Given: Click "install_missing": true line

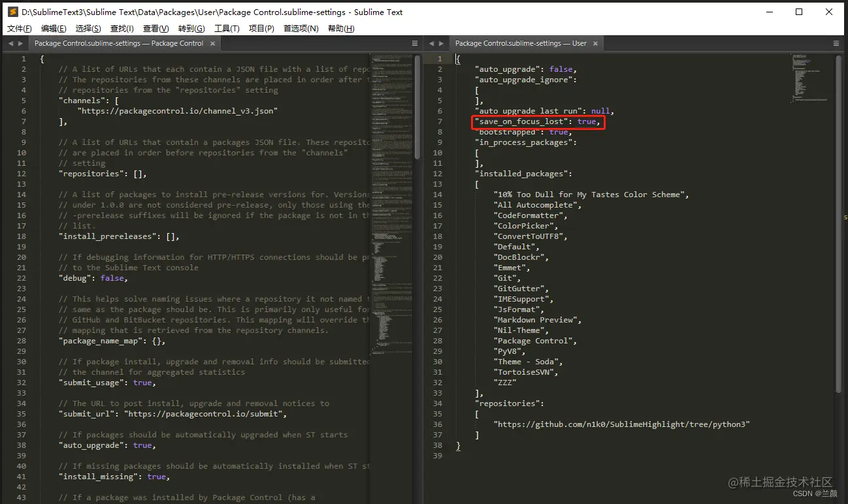Looking at the screenshot, I should 114,477.
